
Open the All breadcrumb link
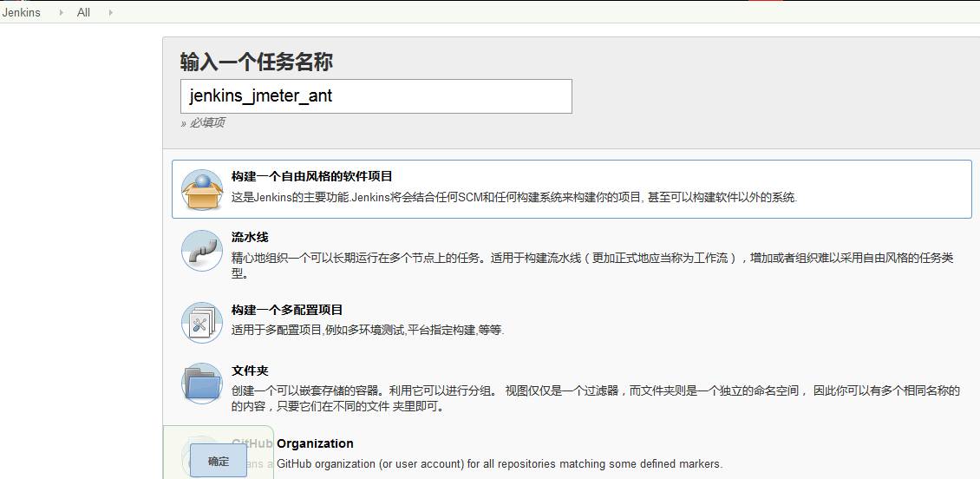tap(84, 12)
